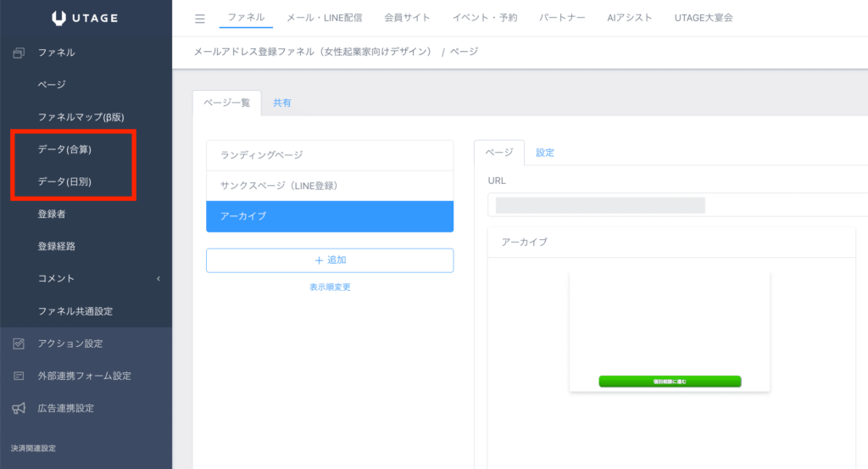This screenshot has height=469, width=868.
Task: Click the action settings checkbox icon
Action: tap(19, 343)
